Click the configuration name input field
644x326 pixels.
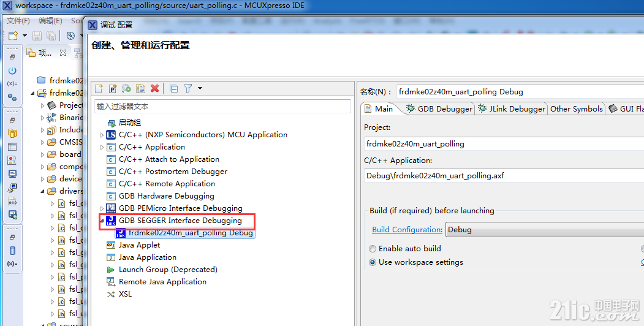click(520, 91)
